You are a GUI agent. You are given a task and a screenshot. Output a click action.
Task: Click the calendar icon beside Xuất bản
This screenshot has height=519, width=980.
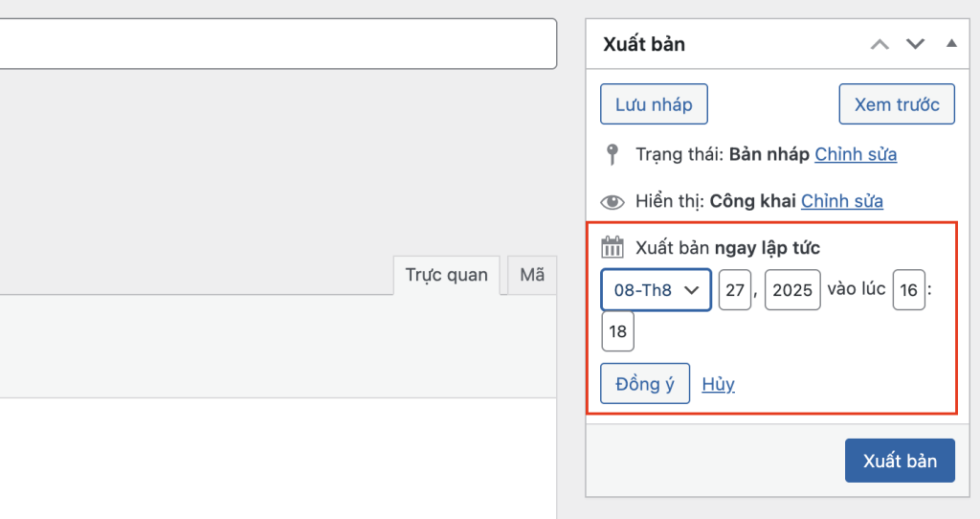coord(612,248)
